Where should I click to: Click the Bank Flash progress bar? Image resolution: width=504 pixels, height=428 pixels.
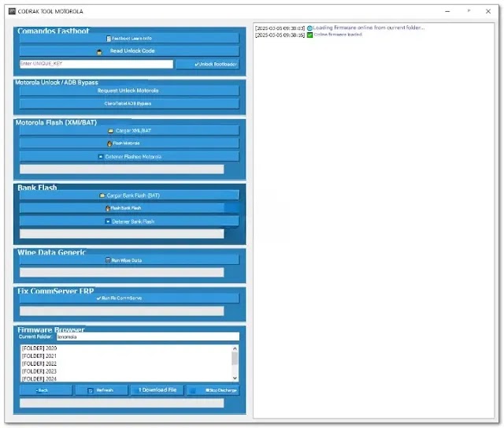point(122,233)
